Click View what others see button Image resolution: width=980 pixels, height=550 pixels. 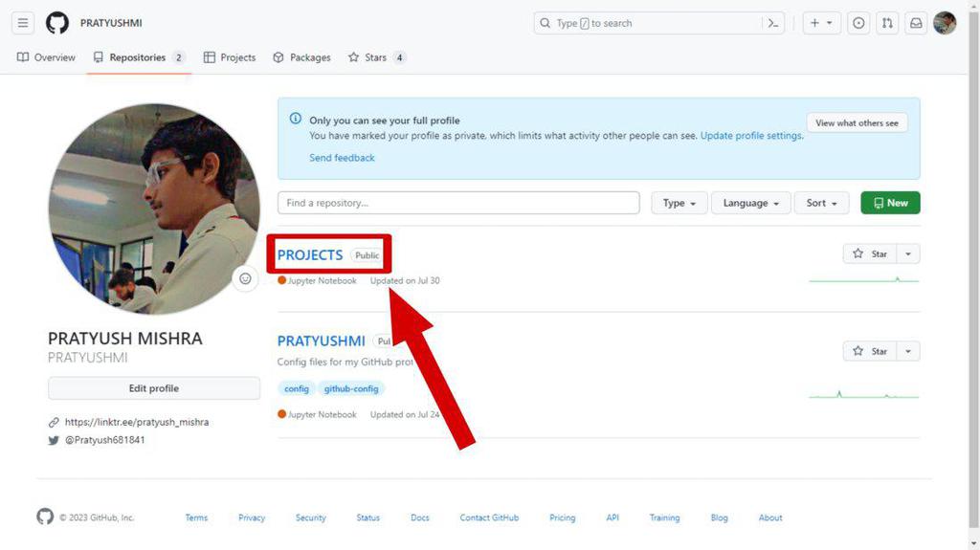click(x=857, y=123)
